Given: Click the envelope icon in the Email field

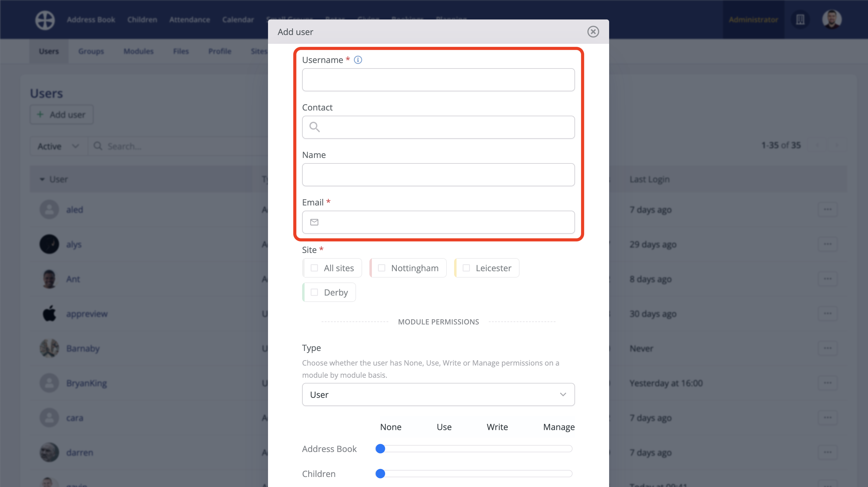Looking at the screenshot, I should 314,222.
